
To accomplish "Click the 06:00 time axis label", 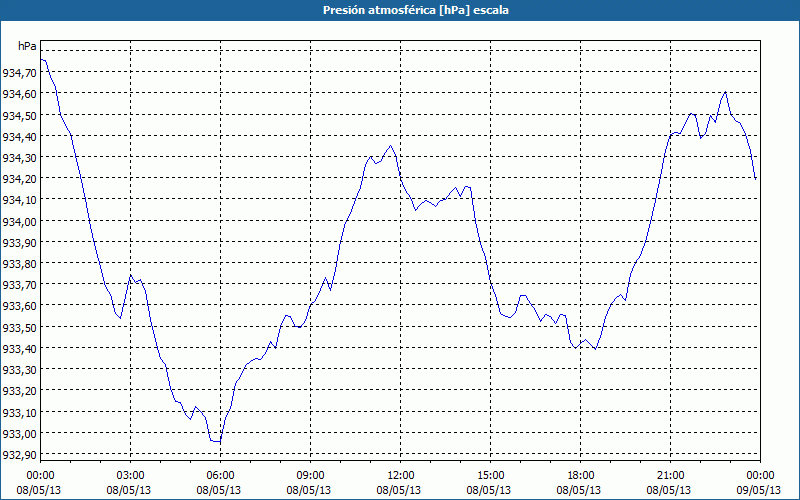I will pos(220,476).
